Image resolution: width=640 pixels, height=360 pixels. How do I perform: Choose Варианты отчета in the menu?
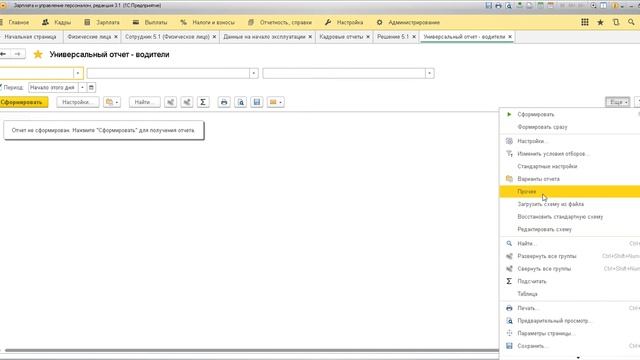(x=570, y=179)
